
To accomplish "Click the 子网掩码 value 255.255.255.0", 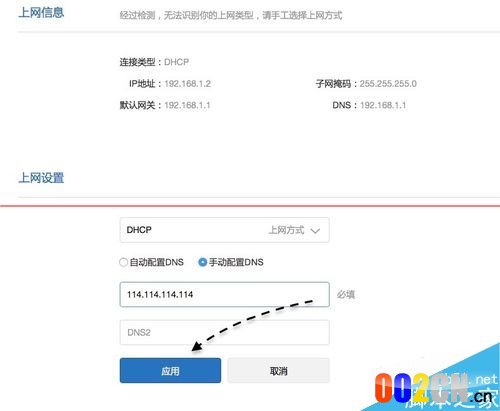I will pyautogui.click(x=388, y=84).
